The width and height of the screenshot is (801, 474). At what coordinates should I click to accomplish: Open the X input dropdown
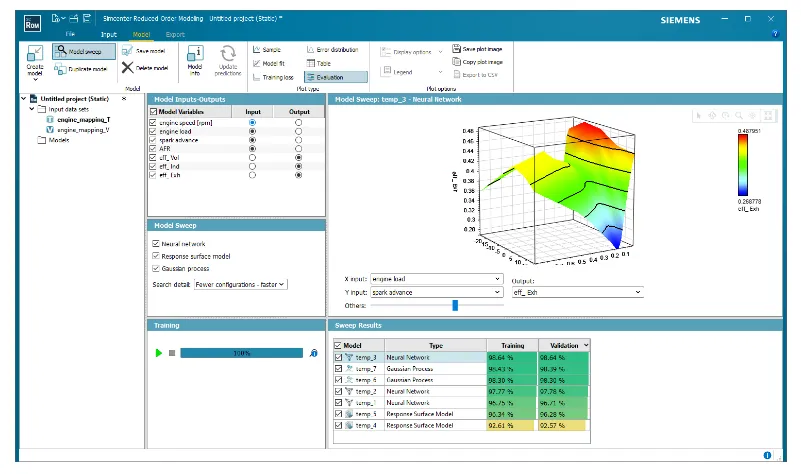point(436,279)
